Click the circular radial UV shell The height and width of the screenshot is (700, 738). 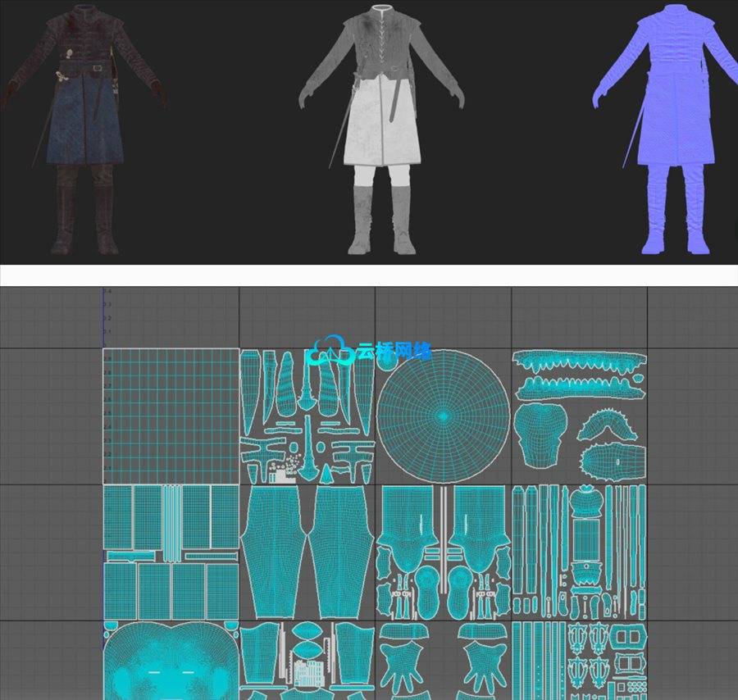tap(444, 416)
